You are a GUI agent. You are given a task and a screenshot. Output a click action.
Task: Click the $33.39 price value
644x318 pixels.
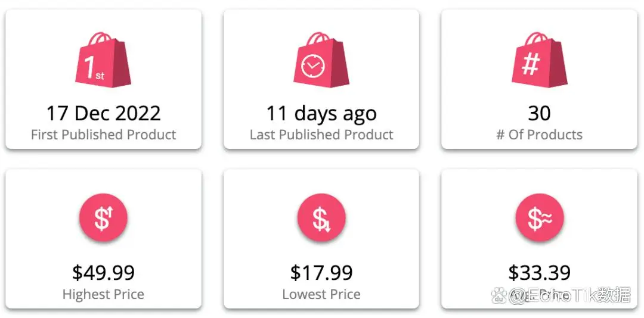539,273
